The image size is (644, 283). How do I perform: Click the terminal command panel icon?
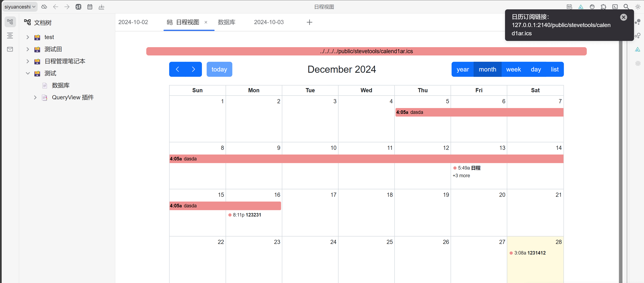(x=615, y=7)
